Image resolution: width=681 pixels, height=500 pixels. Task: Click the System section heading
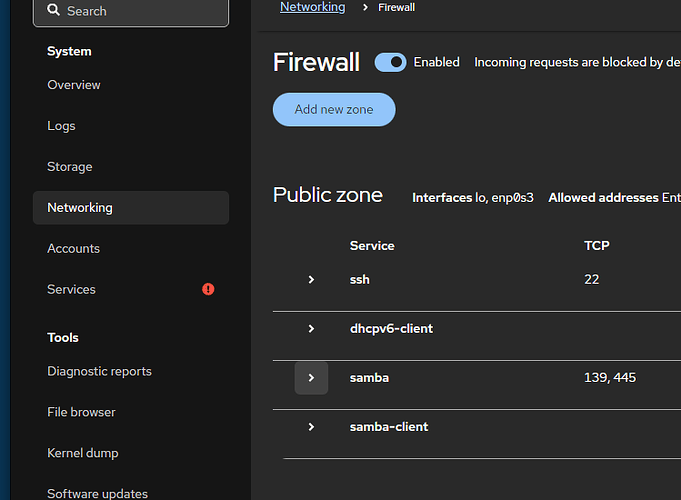pos(69,51)
